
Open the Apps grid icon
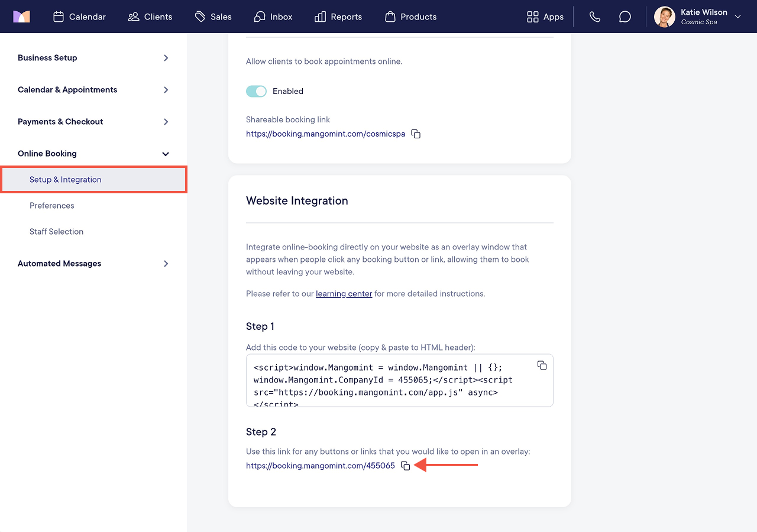533,17
